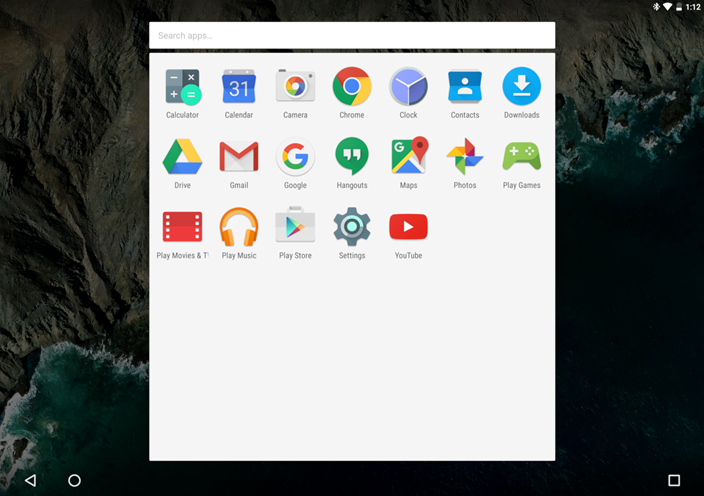Screen dimensions: 704x496
Task: Open the Gmail app
Action: point(239,157)
